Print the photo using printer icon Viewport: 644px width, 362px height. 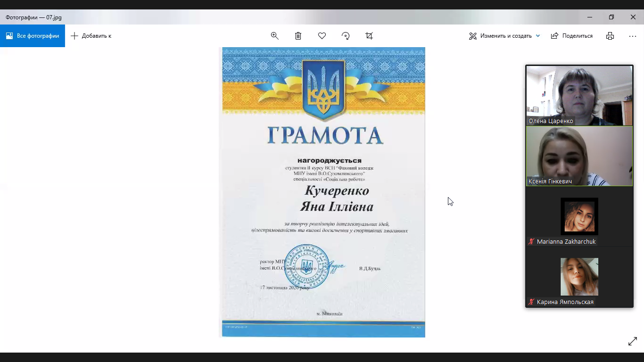click(x=610, y=36)
